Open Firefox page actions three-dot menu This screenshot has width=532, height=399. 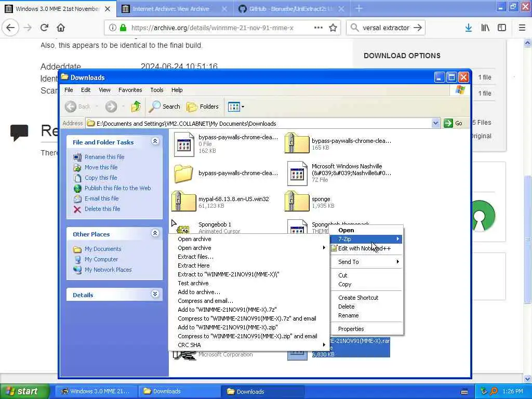318,28
